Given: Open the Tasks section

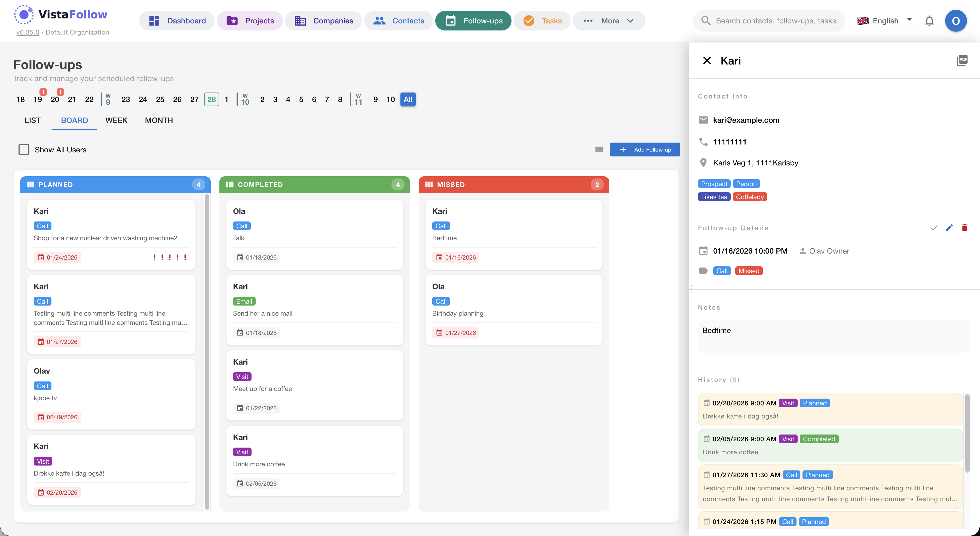Looking at the screenshot, I should point(542,20).
